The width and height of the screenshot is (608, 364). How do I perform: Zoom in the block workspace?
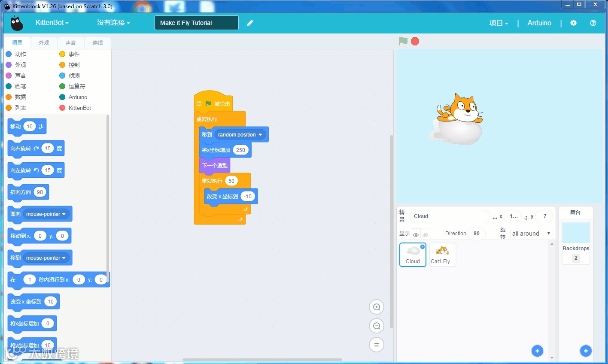pyautogui.click(x=377, y=307)
